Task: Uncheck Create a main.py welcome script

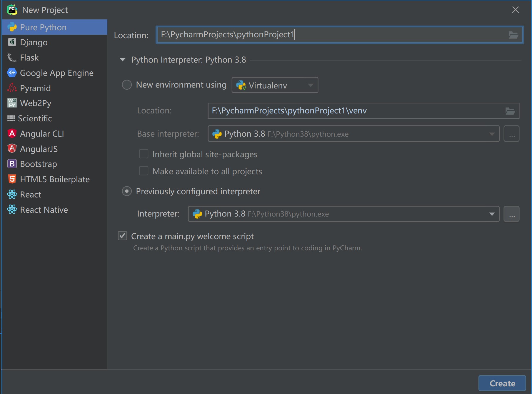Action: (123, 236)
